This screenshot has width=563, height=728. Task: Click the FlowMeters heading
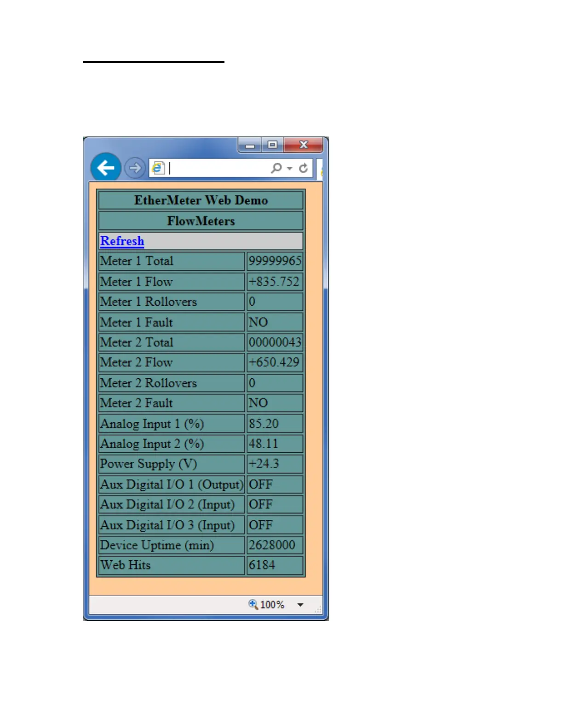point(201,221)
